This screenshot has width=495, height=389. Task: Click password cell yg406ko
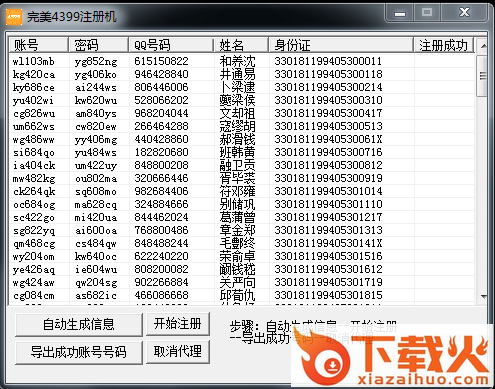(96, 74)
